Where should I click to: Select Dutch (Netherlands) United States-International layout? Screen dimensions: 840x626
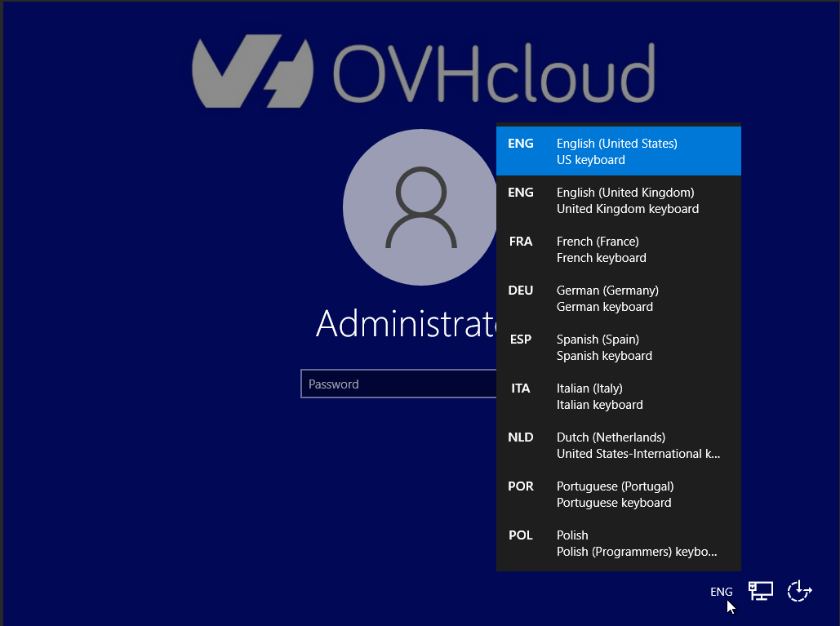(x=619, y=445)
